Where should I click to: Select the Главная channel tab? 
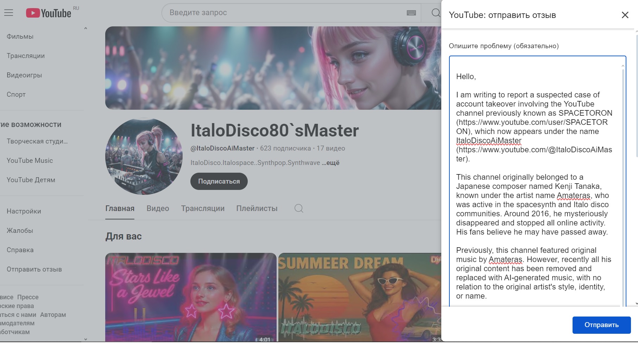tap(120, 209)
